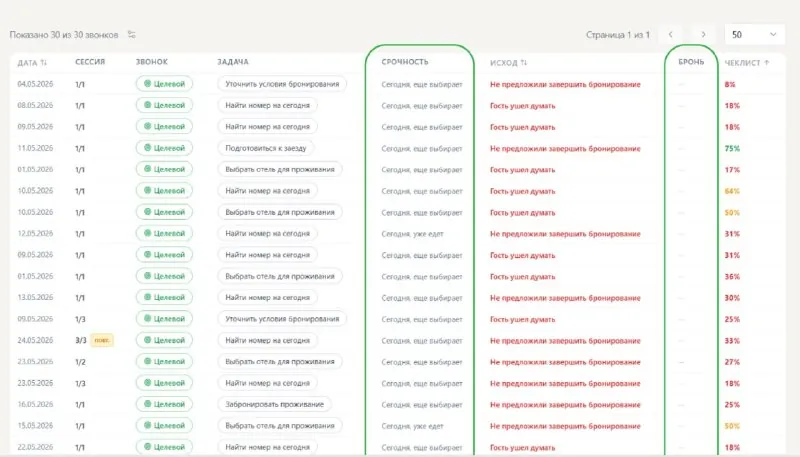
Task: Open the call dated 11.05.2026
Action: 35,148
